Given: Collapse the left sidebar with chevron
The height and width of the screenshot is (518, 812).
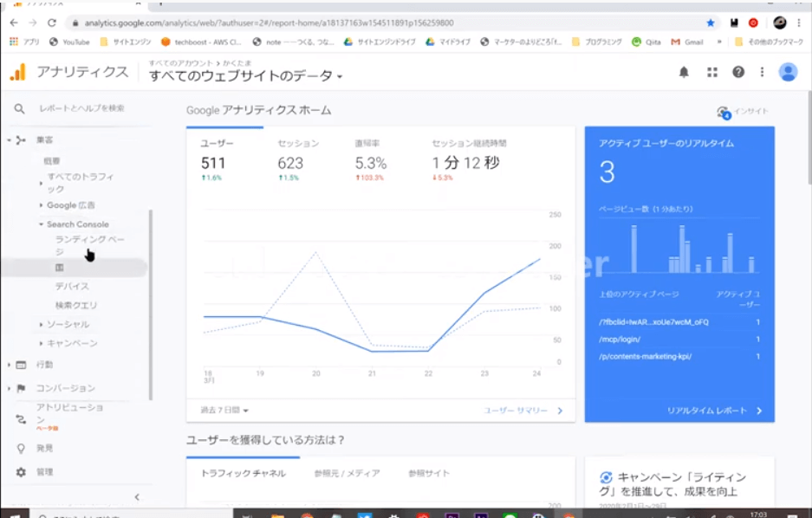Looking at the screenshot, I should tap(137, 497).
